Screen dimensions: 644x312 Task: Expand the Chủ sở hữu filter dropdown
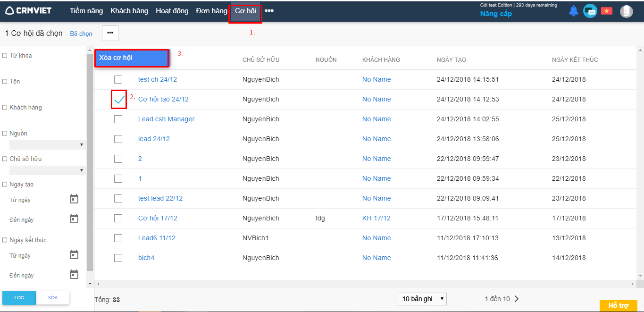tap(47, 170)
